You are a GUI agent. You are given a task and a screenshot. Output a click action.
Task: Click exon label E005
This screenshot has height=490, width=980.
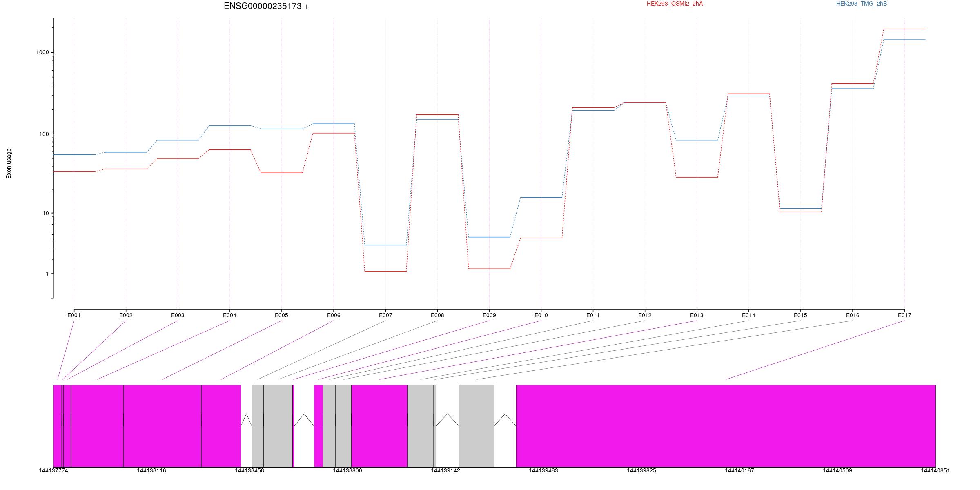coord(281,315)
